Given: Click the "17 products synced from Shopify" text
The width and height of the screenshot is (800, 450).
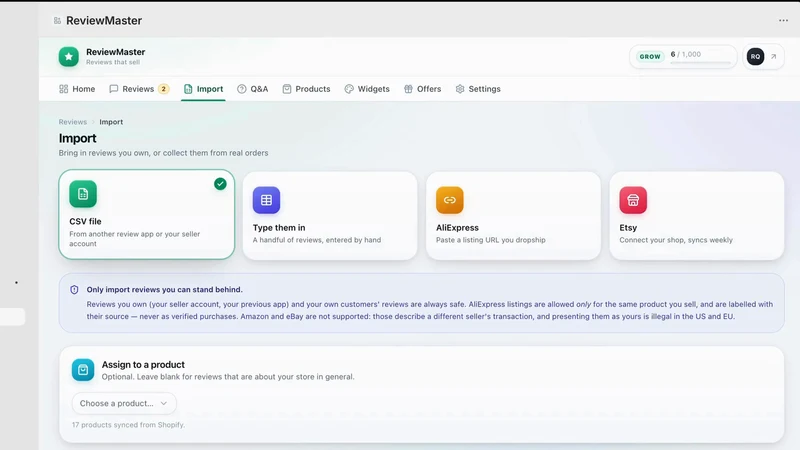Looking at the screenshot, I should 128,424.
